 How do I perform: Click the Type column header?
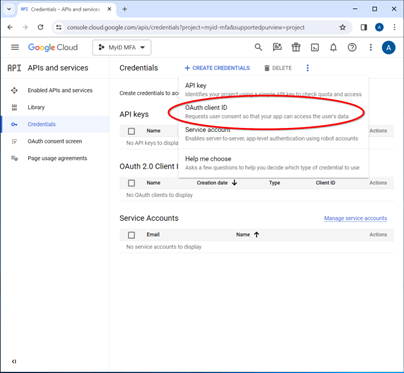pyautogui.click(x=275, y=183)
